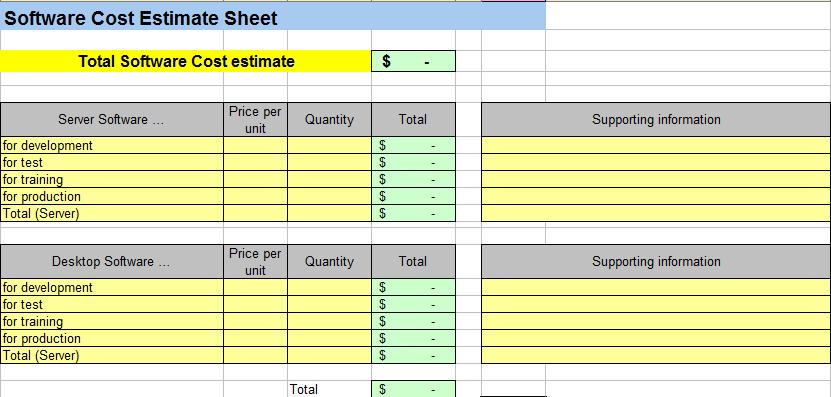Click Quantity cell for Desktop development
This screenshot has width=831, height=397.
(329, 287)
